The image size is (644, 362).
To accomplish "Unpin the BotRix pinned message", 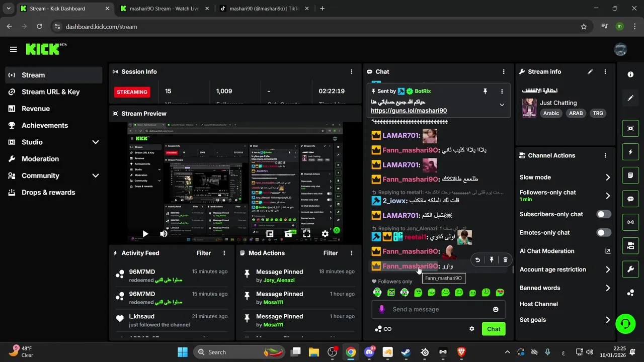I will pos(485,91).
